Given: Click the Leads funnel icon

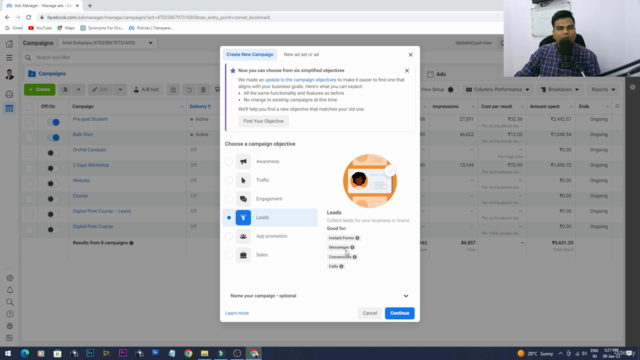Looking at the screenshot, I should point(243,218).
